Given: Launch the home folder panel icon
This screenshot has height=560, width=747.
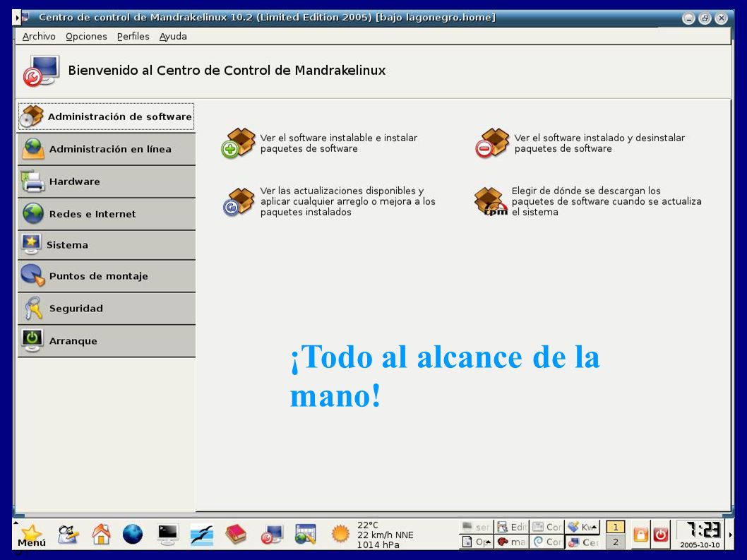Looking at the screenshot, I should tap(101, 534).
